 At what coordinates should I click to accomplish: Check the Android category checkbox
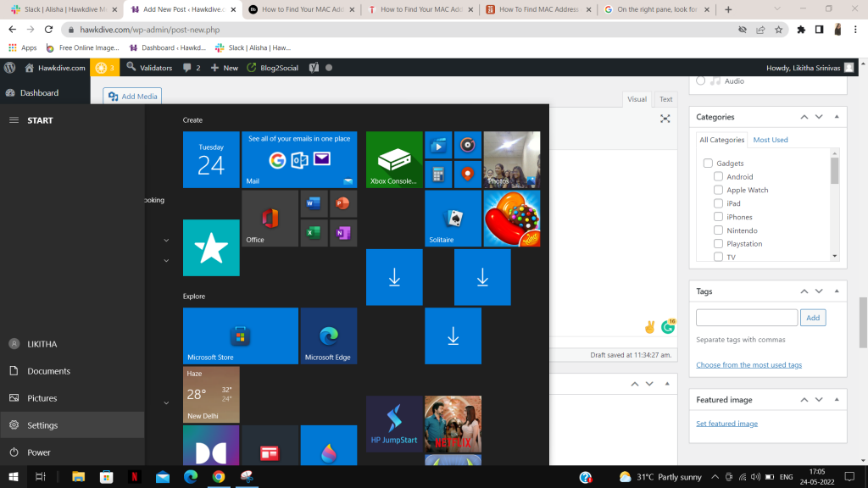point(718,176)
